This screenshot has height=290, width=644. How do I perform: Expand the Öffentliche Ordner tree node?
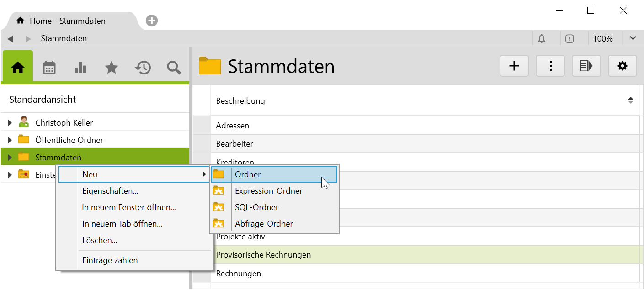click(x=10, y=140)
